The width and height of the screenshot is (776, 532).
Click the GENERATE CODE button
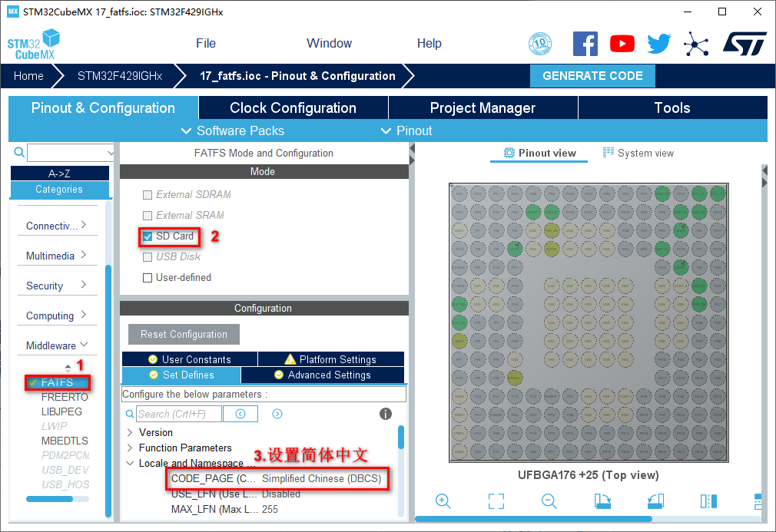coord(592,76)
